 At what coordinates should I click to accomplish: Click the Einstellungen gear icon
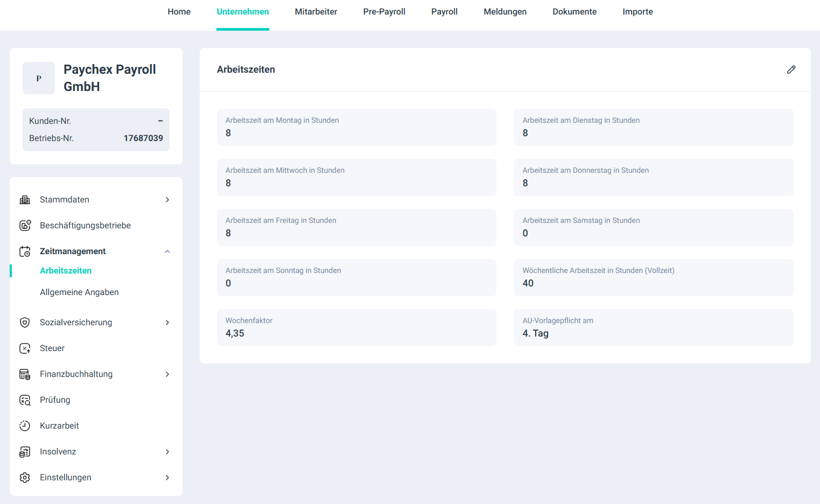(x=25, y=478)
